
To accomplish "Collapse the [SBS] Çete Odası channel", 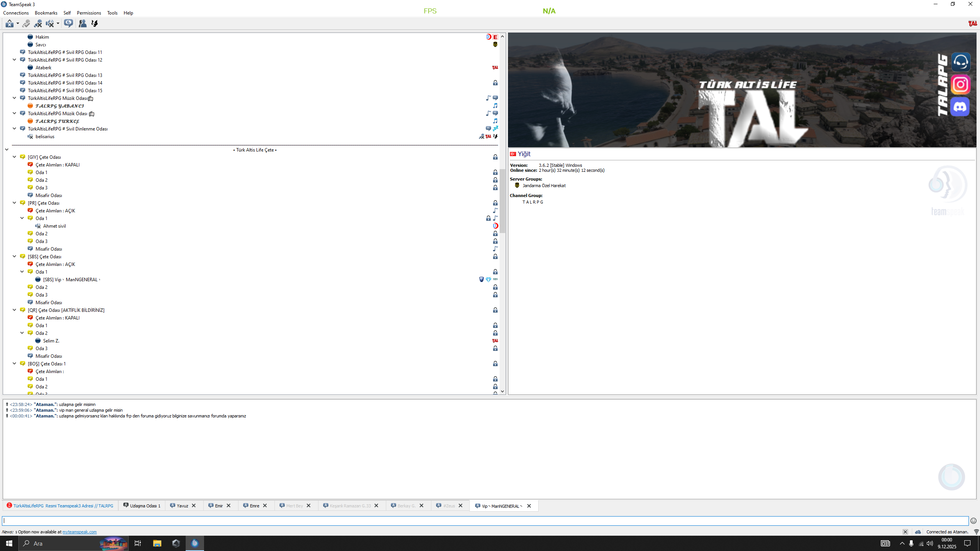I will point(15,256).
